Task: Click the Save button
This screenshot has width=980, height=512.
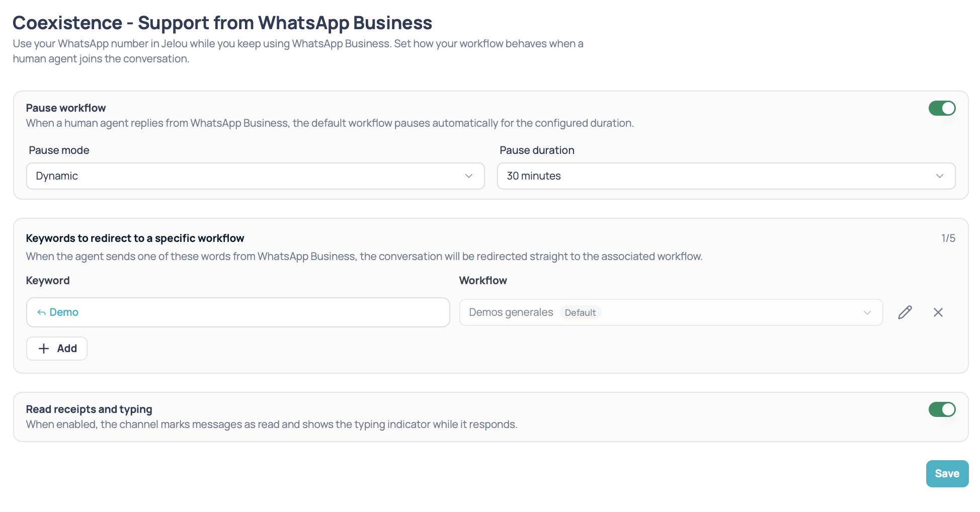Action: tap(947, 474)
